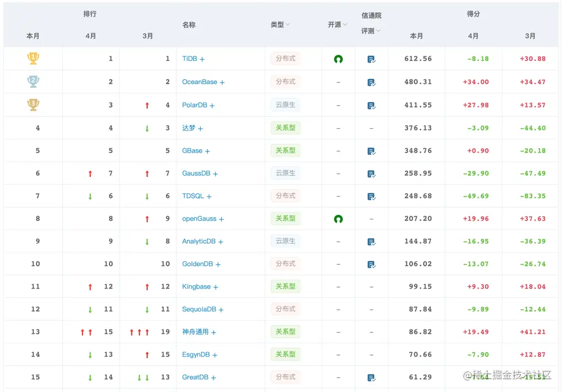
Task: Click the plus icon next to SequoiaDB
Action: pos(221,310)
